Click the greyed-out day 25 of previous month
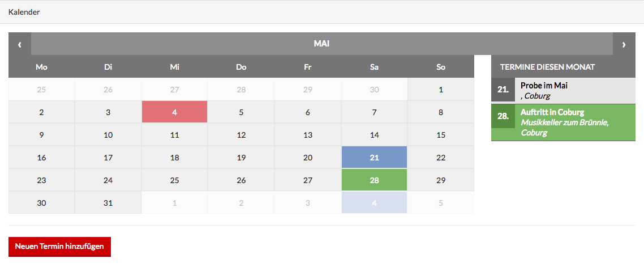 click(41, 90)
